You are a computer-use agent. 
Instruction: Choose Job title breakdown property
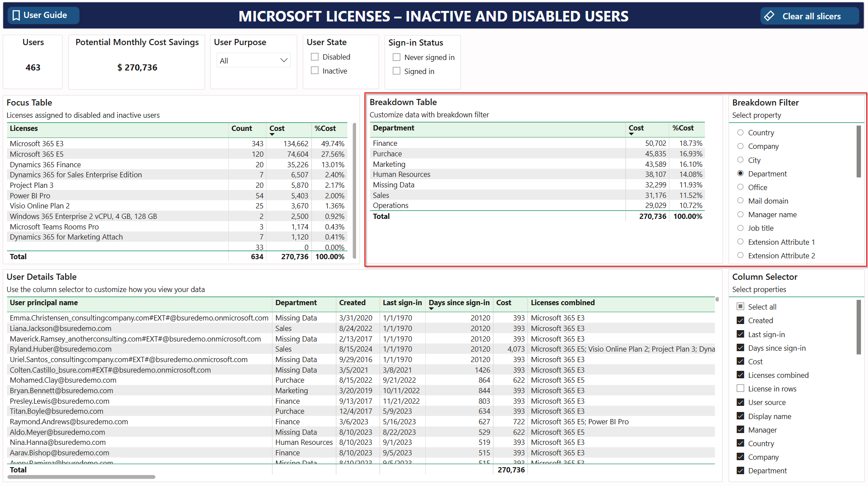(x=740, y=228)
